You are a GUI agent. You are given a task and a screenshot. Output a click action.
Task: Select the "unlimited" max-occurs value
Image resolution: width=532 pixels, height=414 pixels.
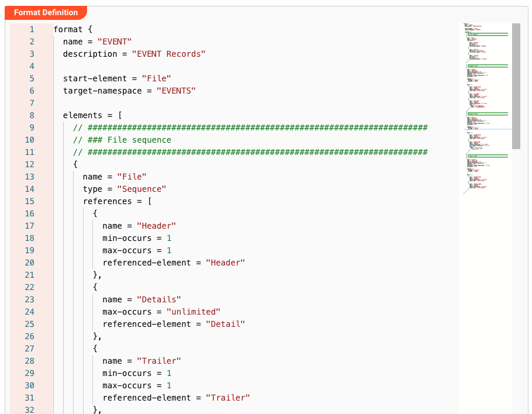click(194, 312)
